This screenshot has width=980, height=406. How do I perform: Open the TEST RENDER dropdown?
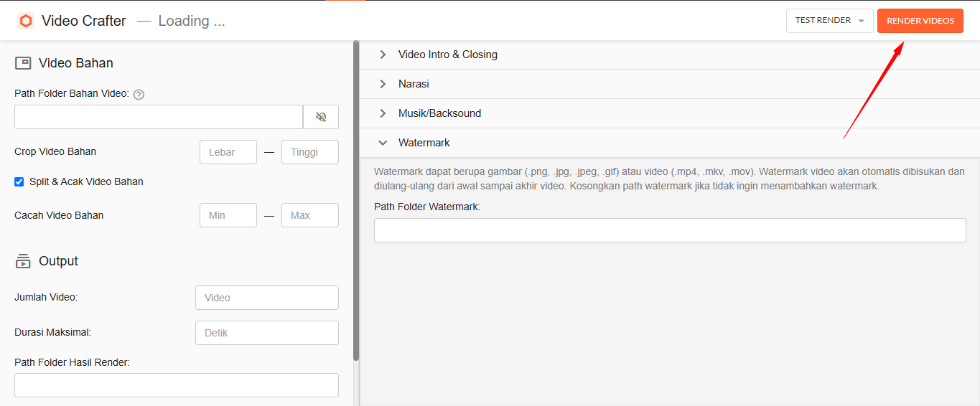coord(830,21)
